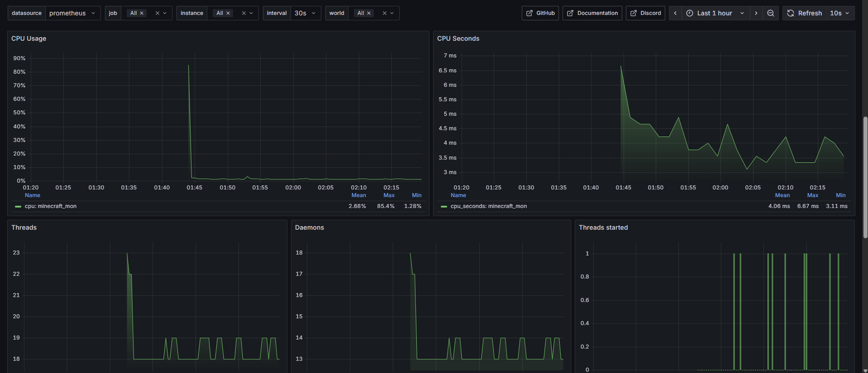Image resolution: width=868 pixels, height=373 pixels.
Task: Toggle the 'cpu_seconds: minecraft_mon' legend series
Action: point(488,206)
